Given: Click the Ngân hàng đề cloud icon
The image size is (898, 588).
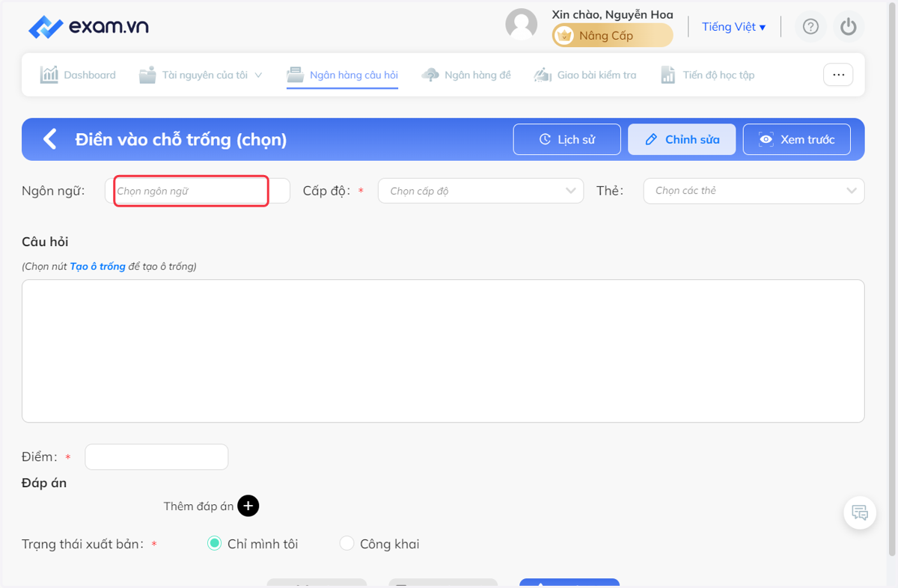Looking at the screenshot, I should click(430, 75).
